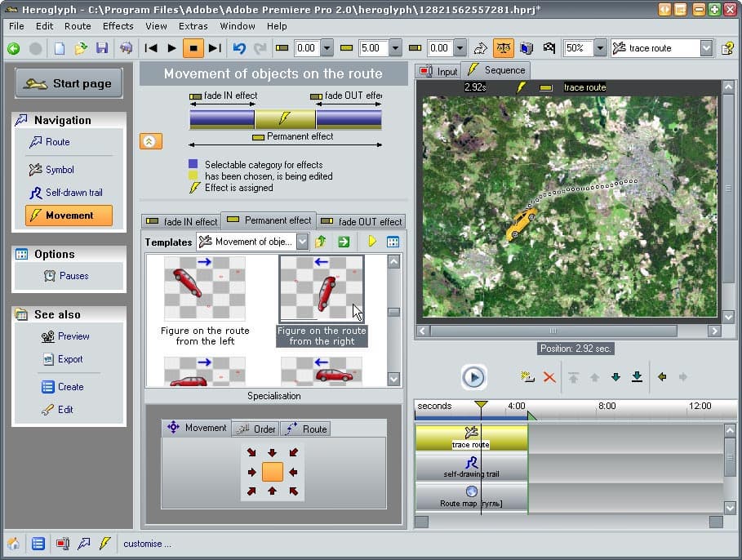This screenshot has width=742, height=560.
Task: Select movement from top arrow
Action: 272,452
